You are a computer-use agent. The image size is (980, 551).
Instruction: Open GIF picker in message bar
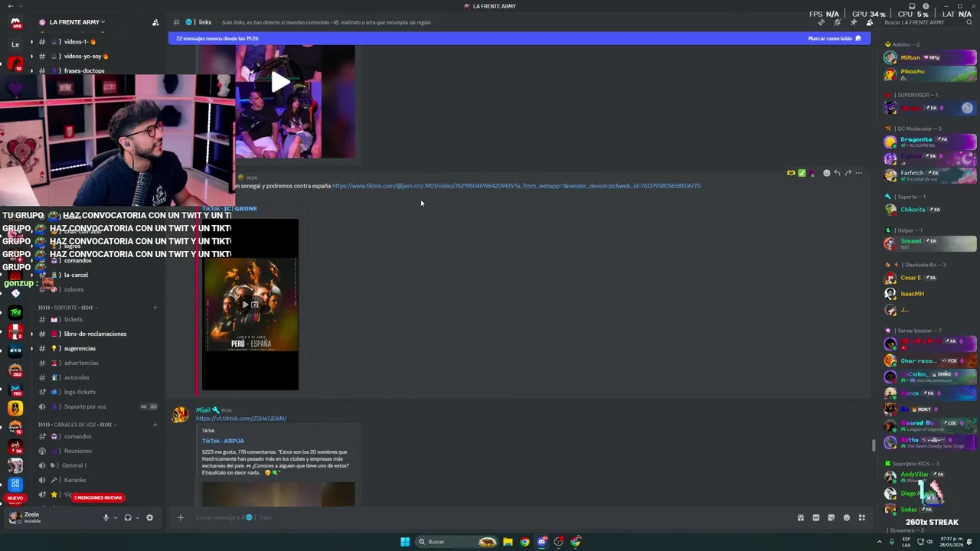[x=816, y=517]
